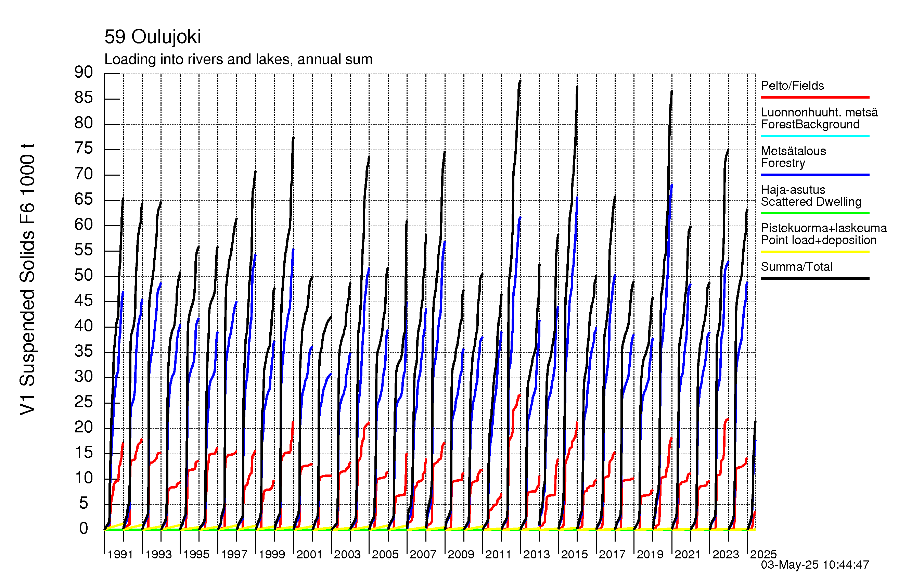Click the '59 Oulujoki' chart title
This screenshot has width=924, height=582.
click(152, 38)
